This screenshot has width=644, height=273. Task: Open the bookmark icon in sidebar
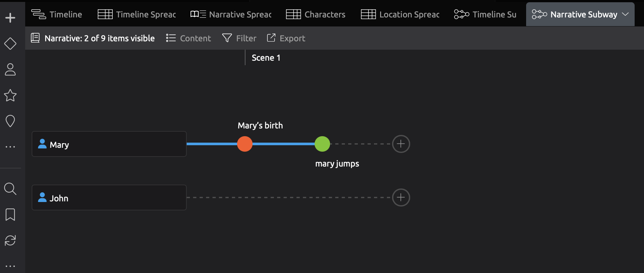(10, 215)
